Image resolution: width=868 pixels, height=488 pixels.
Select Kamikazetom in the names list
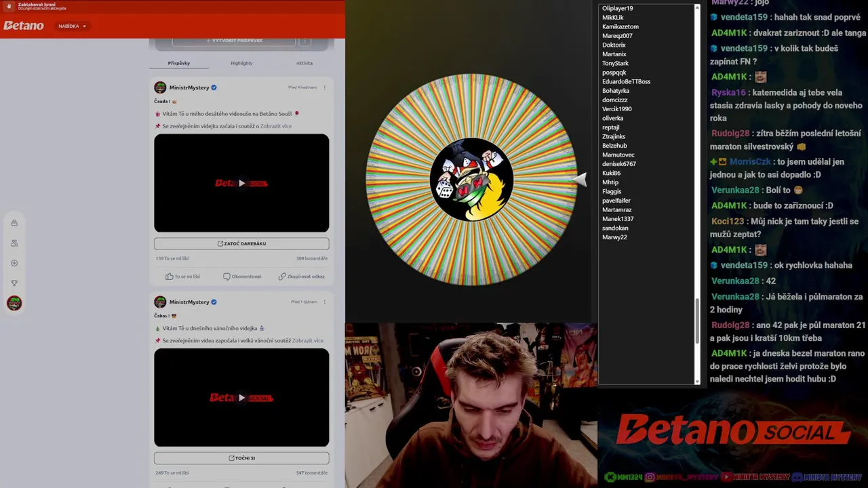click(620, 26)
